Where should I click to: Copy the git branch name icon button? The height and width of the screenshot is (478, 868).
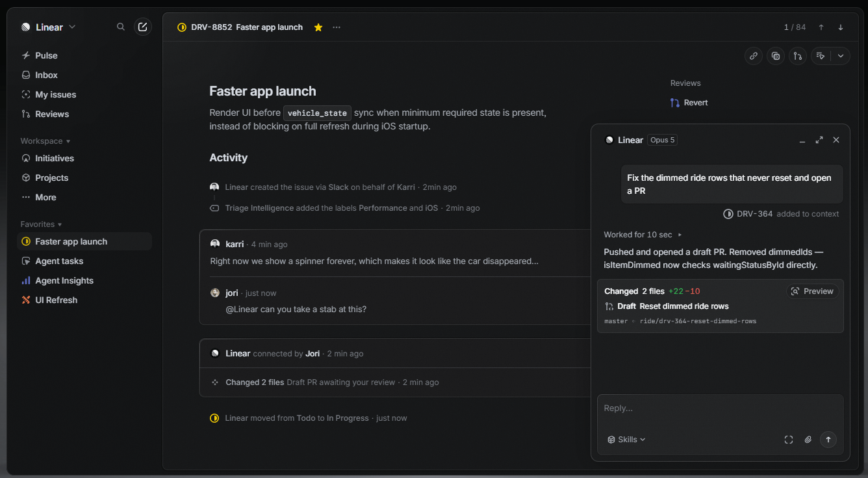[798, 56]
